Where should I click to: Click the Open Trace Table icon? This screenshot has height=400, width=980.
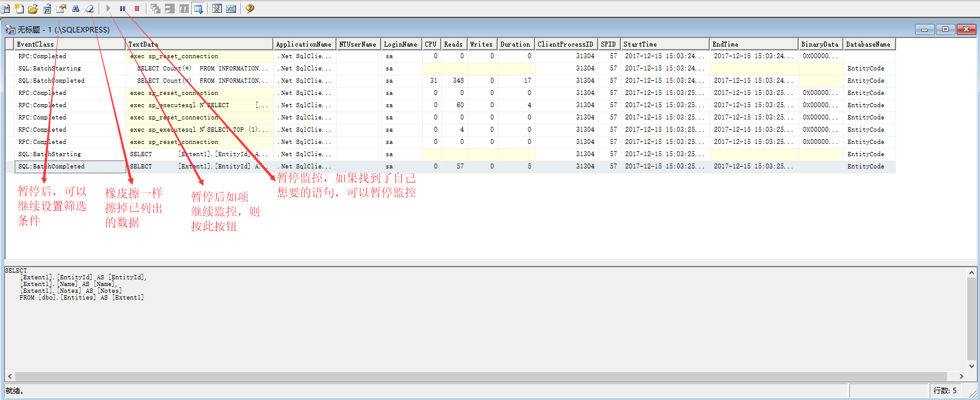click(x=47, y=9)
